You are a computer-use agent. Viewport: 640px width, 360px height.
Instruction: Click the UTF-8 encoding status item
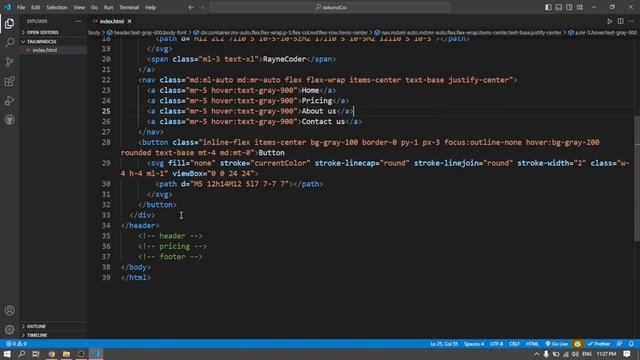(496, 344)
